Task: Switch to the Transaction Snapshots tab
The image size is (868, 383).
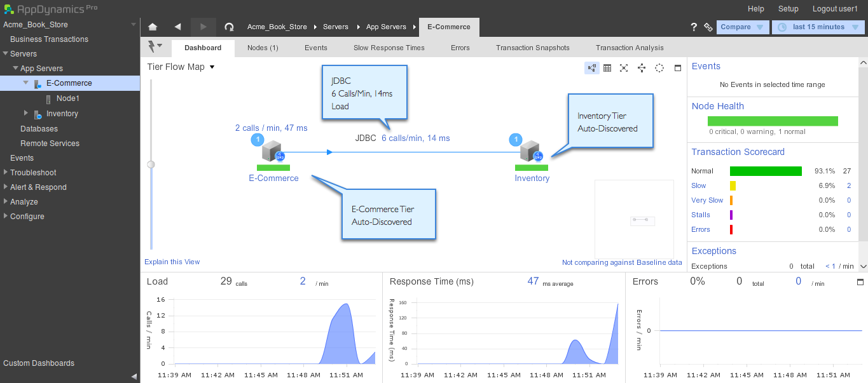Action: tap(533, 48)
